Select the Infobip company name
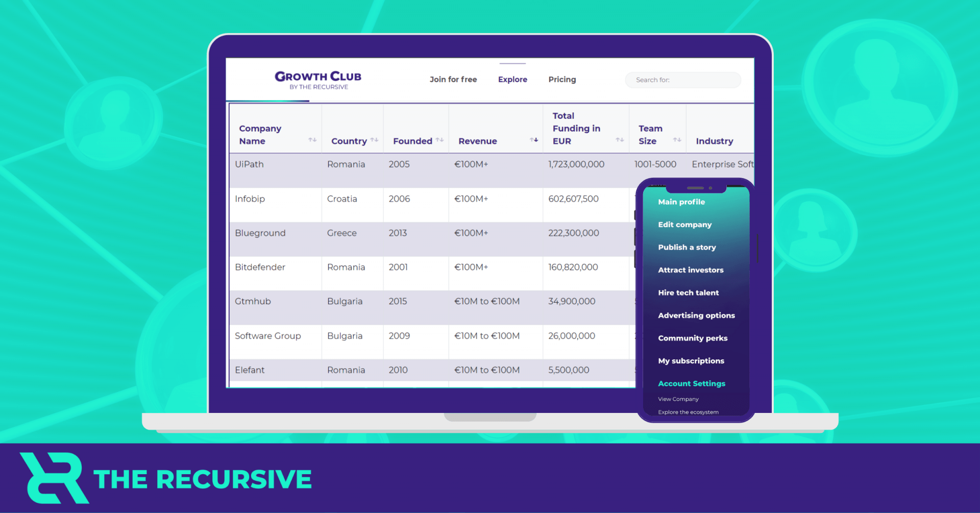 250,199
